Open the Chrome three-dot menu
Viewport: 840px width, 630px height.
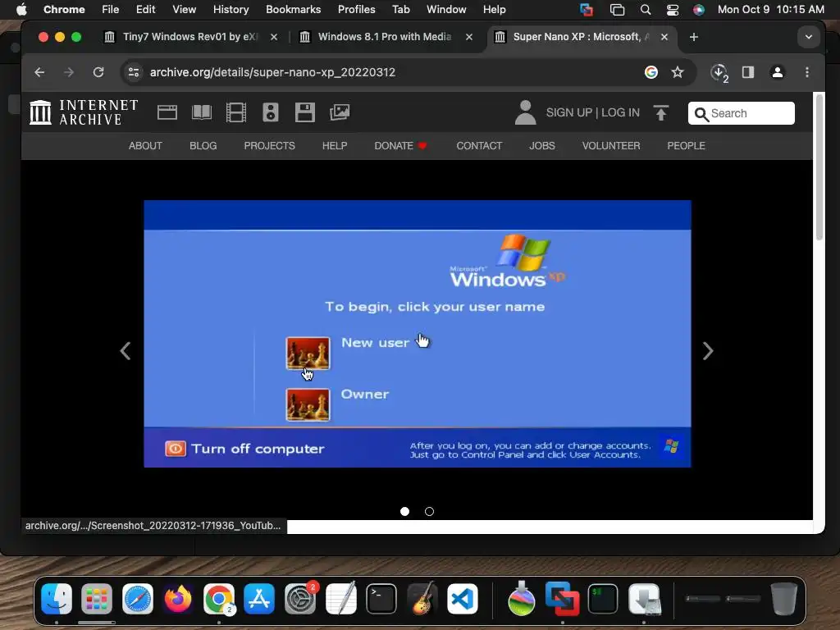point(807,72)
